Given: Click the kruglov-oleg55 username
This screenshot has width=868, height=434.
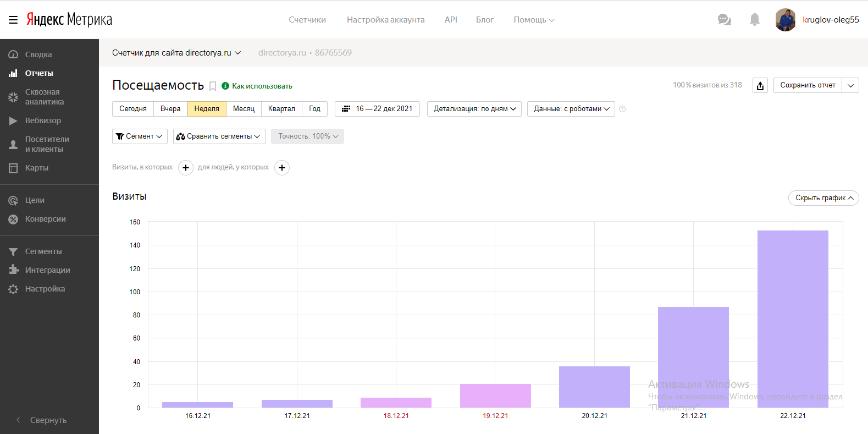Looking at the screenshot, I should pyautogui.click(x=831, y=20).
